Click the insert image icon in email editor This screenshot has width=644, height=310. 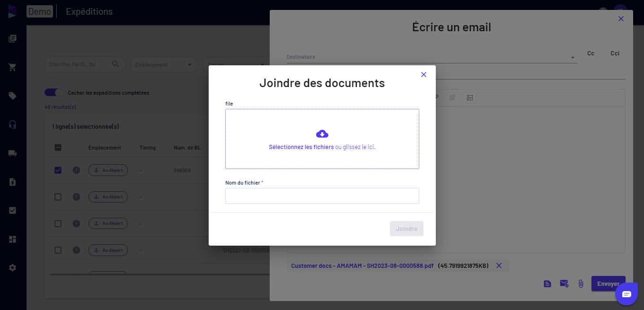coord(470,97)
